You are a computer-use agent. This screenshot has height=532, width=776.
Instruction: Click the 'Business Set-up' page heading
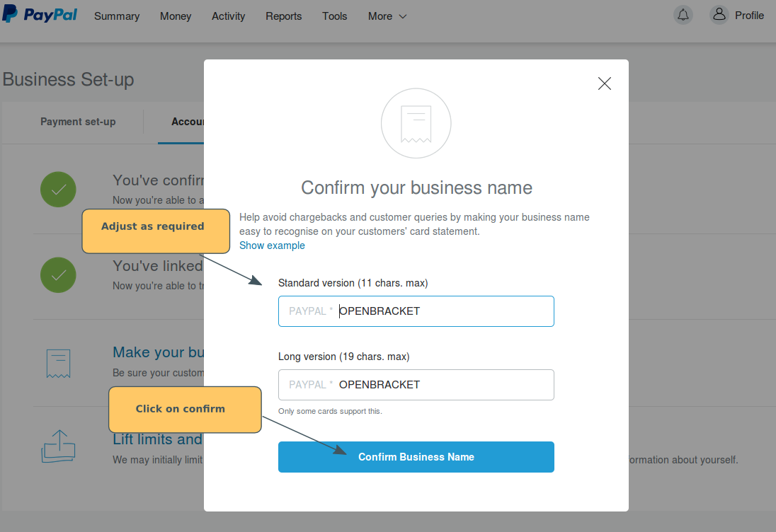coord(68,80)
